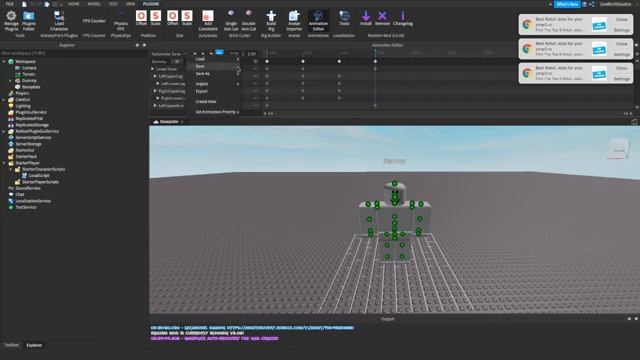The height and width of the screenshot is (360, 640).
Task: Click the Filter workspace search field
Action: (73, 53)
